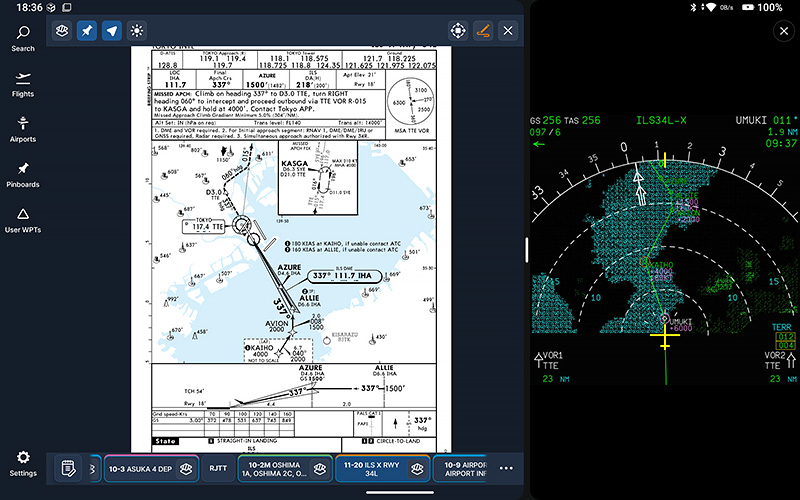Open Search in the left sidebar
This screenshot has width=800, height=500.
point(23,39)
